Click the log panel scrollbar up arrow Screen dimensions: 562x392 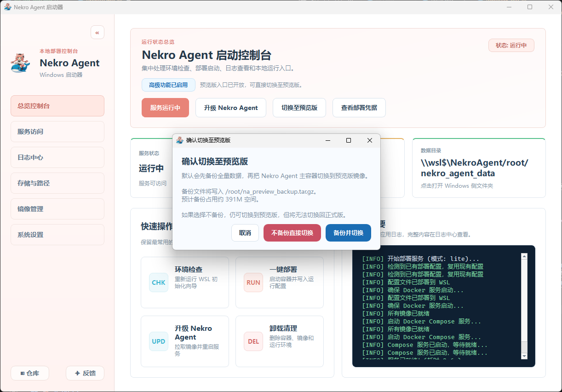524,256
